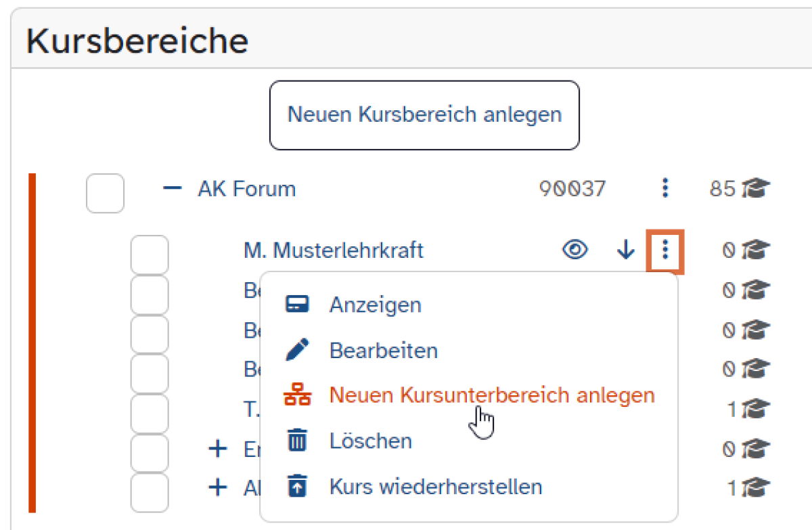This screenshot has height=530, width=812.
Task: Tick the M. Musterlehrkraft checkbox
Action: point(149,255)
